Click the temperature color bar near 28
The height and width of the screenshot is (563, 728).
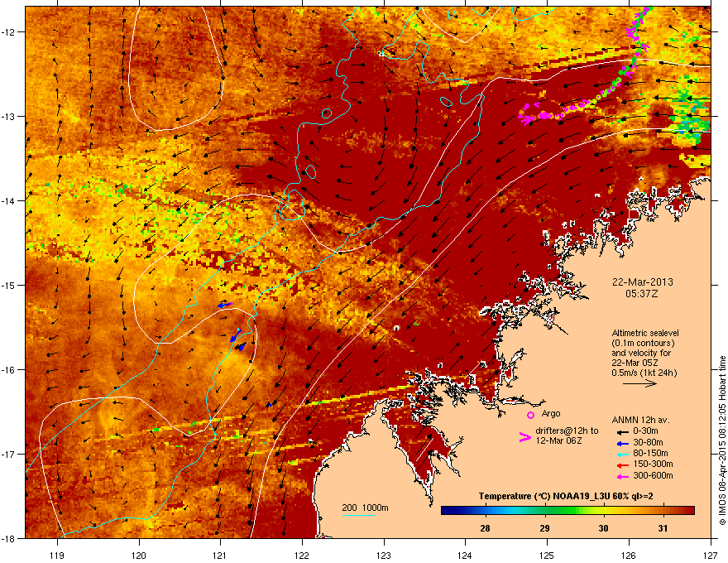pyautogui.click(x=485, y=511)
